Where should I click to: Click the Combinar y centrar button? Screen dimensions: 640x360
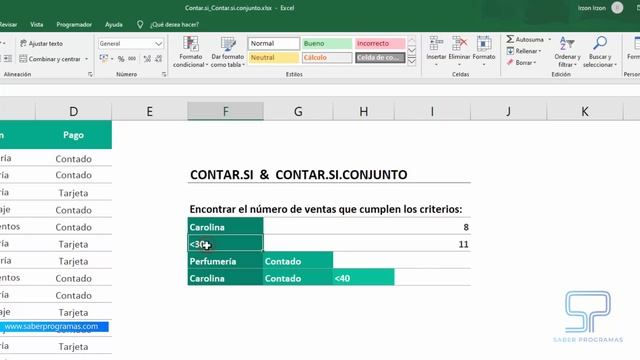click(x=50, y=59)
